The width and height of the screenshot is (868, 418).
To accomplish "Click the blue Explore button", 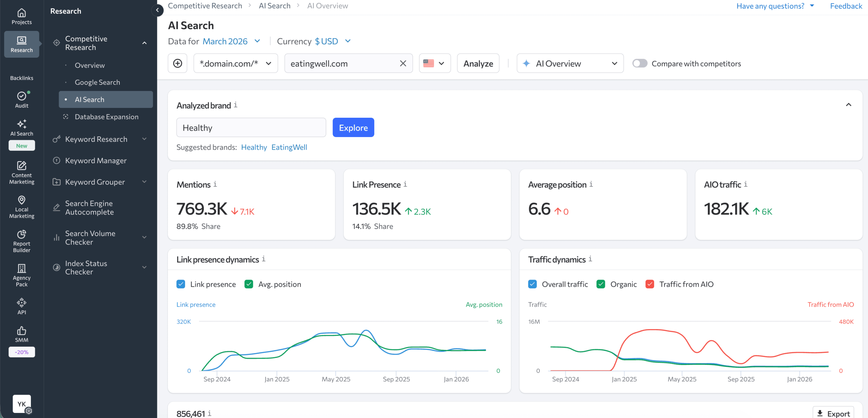I will coord(353,128).
